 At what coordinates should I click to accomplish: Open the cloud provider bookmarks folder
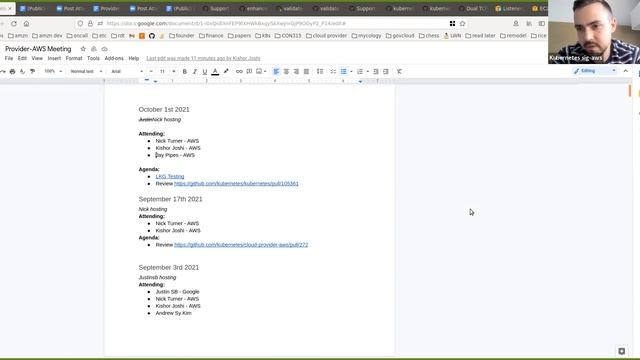[326, 36]
